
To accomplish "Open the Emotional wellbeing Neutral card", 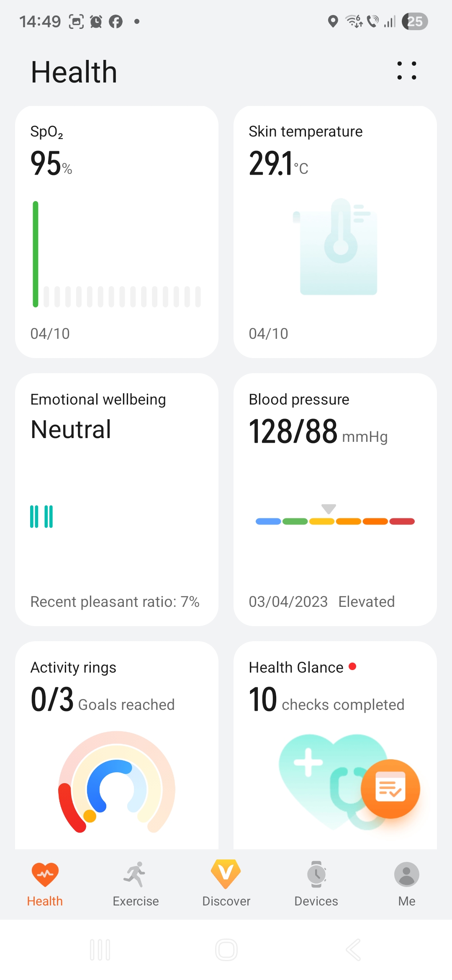I will coord(117,499).
